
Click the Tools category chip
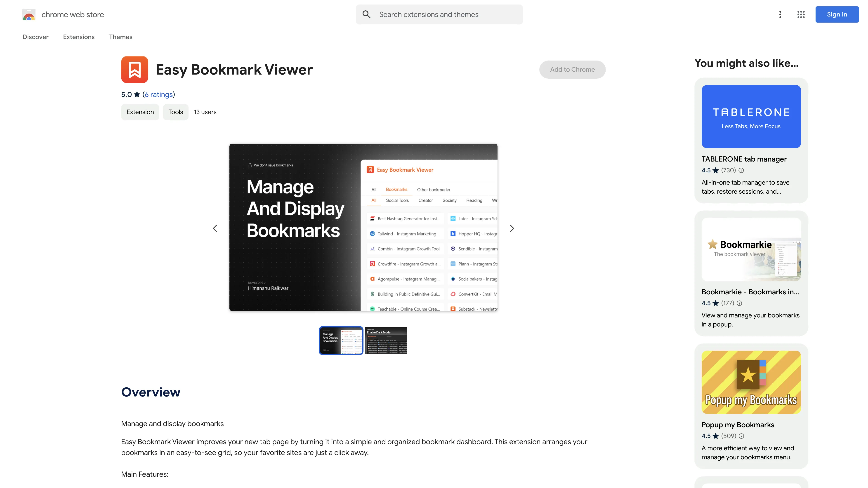pyautogui.click(x=176, y=112)
